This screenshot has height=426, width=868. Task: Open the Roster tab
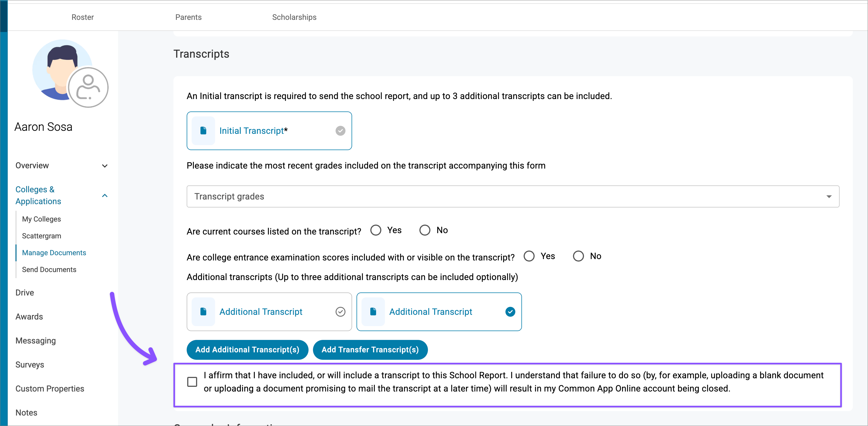(x=82, y=17)
